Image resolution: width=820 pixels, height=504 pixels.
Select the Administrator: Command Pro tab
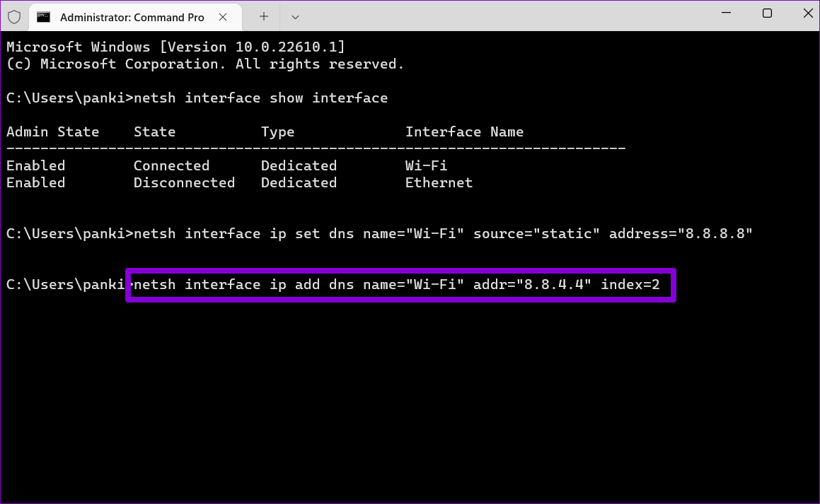click(x=132, y=16)
